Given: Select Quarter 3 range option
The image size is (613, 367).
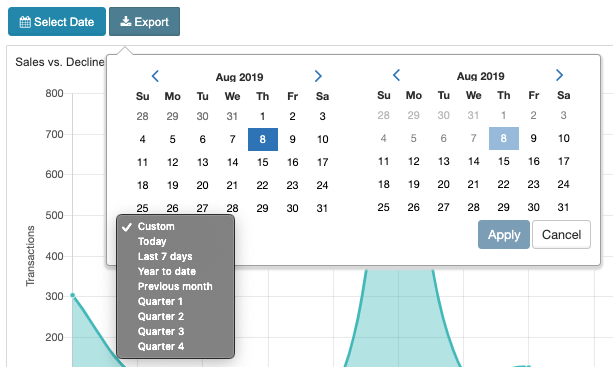Looking at the screenshot, I should [x=176, y=331].
